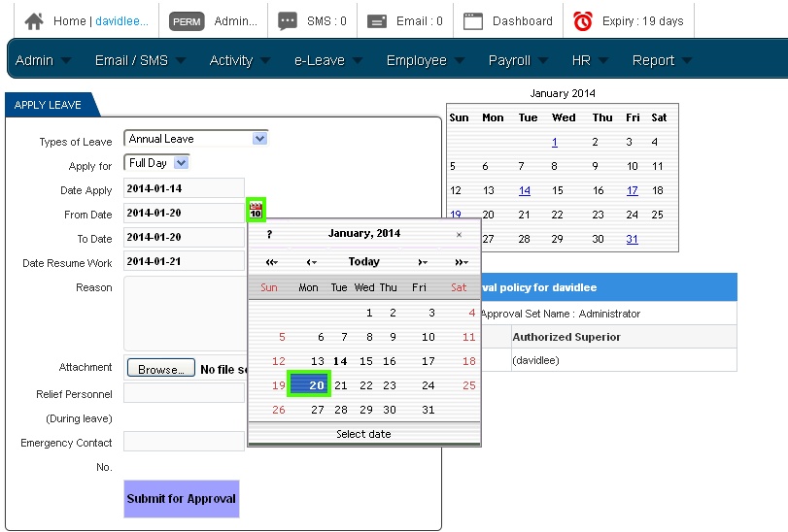Click Approval Set Name : Administrator text

click(561, 314)
